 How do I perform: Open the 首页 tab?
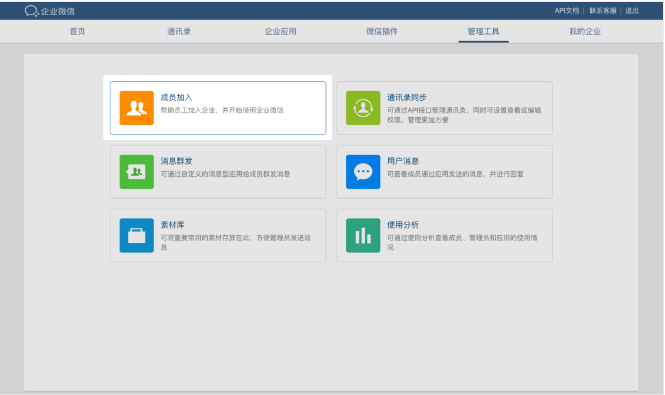(x=78, y=31)
